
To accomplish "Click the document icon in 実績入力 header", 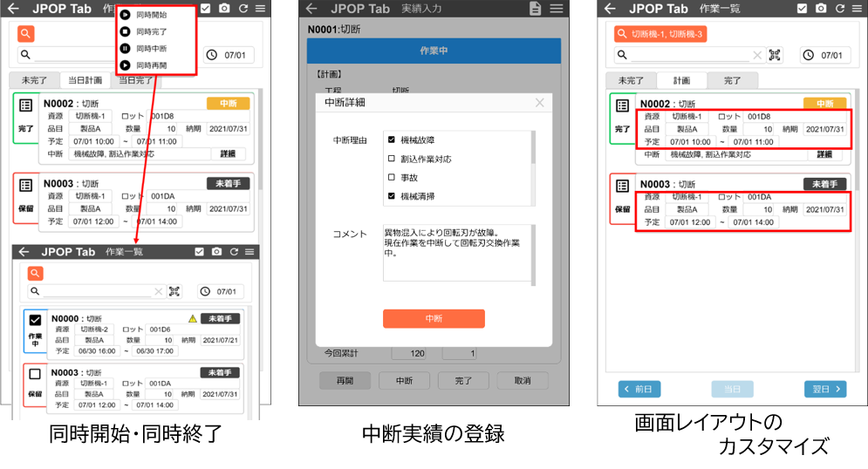I will (536, 9).
